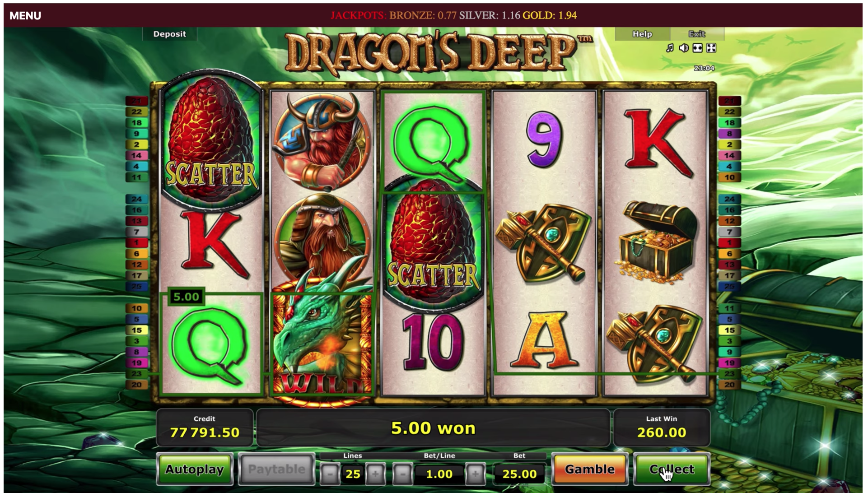Screen dimensions: 868x502
Task: Start Autoplay
Action: pyautogui.click(x=195, y=469)
